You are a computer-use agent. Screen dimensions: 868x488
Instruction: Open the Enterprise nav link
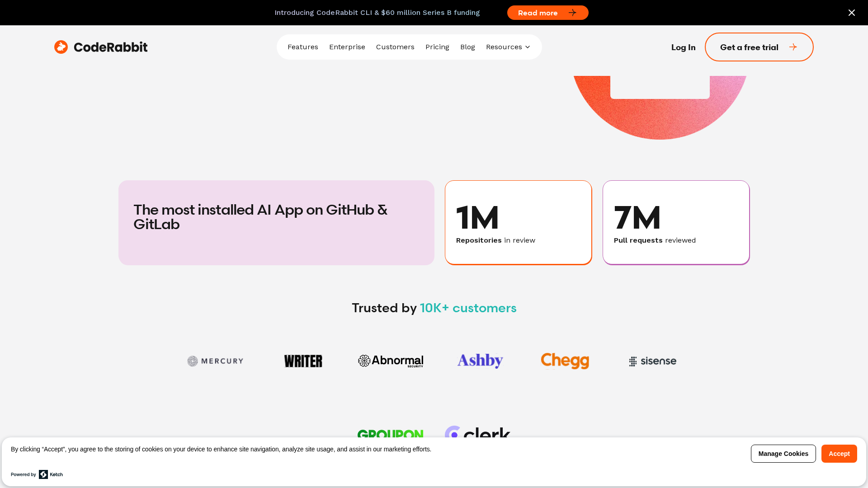tap(347, 47)
